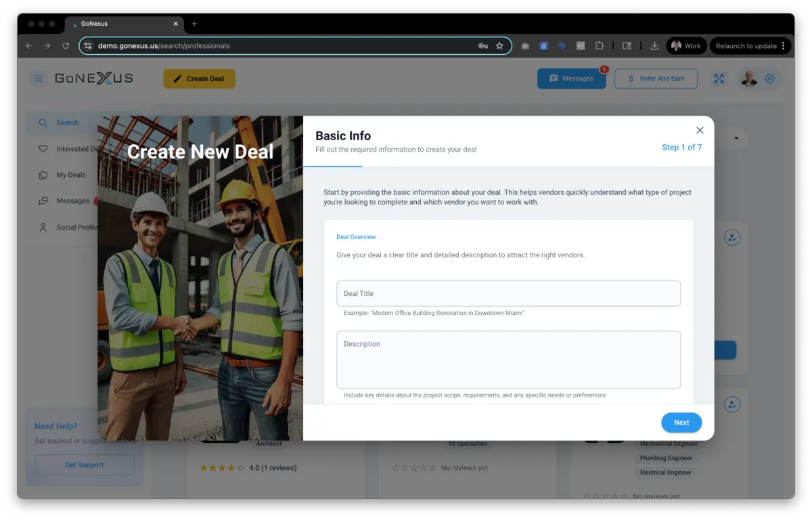
Task: Click the Get Support button
Action: 84,465
